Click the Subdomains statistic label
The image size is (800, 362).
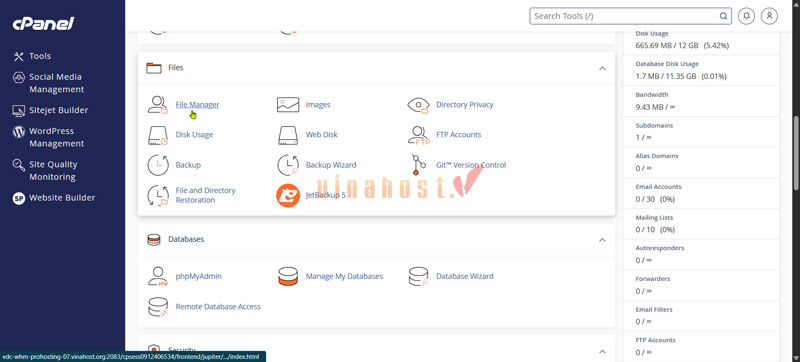click(x=654, y=125)
